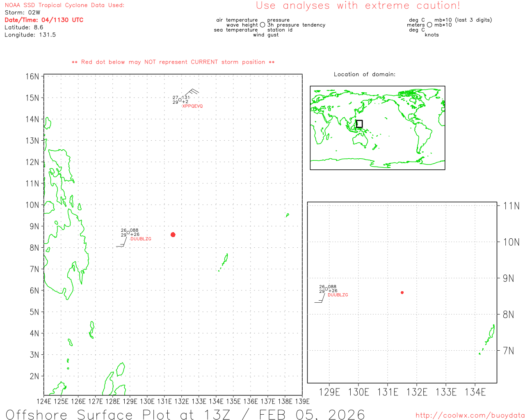Click the 'knots' units legend label
The width and height of the screenshot is (525, 420).
[x=432, y=35]
